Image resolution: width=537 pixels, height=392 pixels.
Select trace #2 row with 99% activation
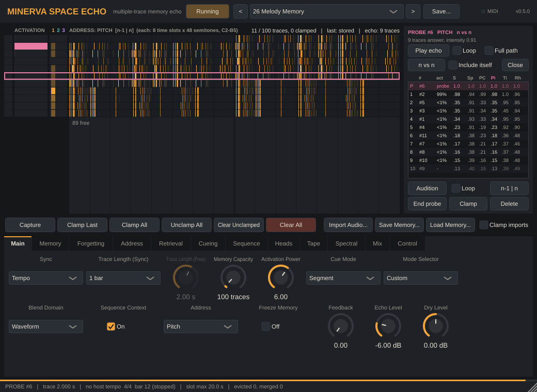click(468, 94)
